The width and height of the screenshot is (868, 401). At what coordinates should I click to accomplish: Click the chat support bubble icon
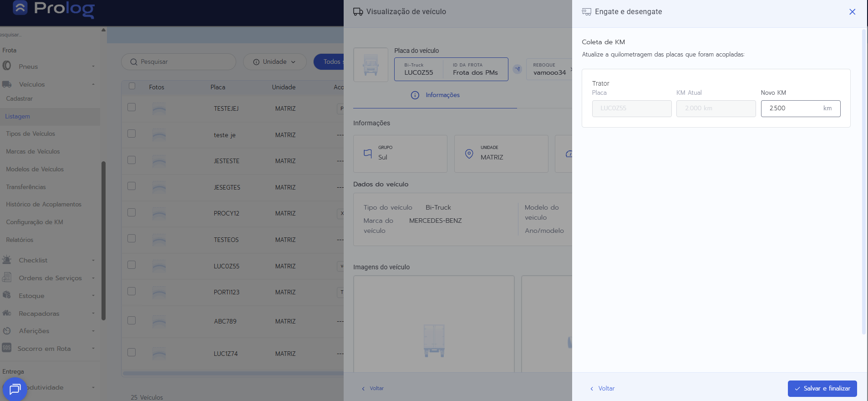[x=15, y=389]
